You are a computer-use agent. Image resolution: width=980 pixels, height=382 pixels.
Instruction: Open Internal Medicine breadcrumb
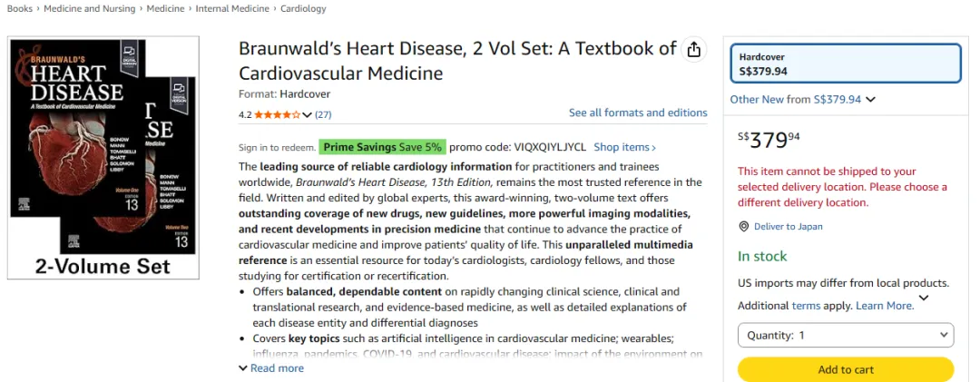(232, 9)
